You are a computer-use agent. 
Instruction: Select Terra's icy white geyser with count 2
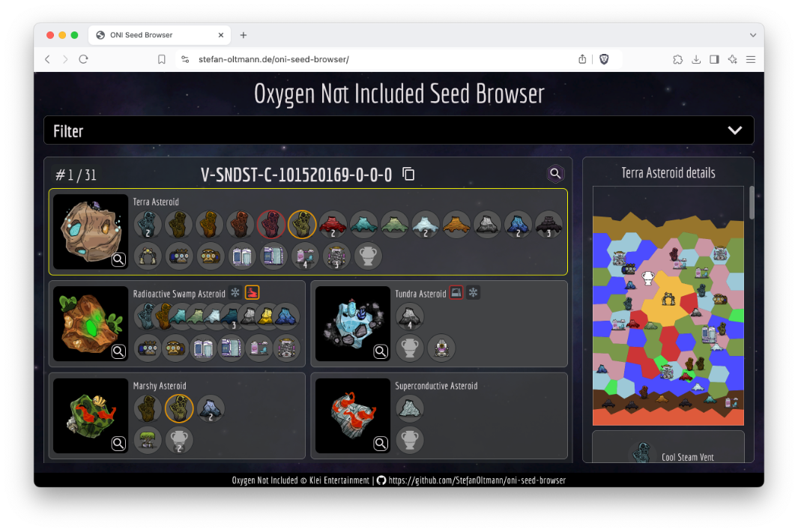point(426,225)
